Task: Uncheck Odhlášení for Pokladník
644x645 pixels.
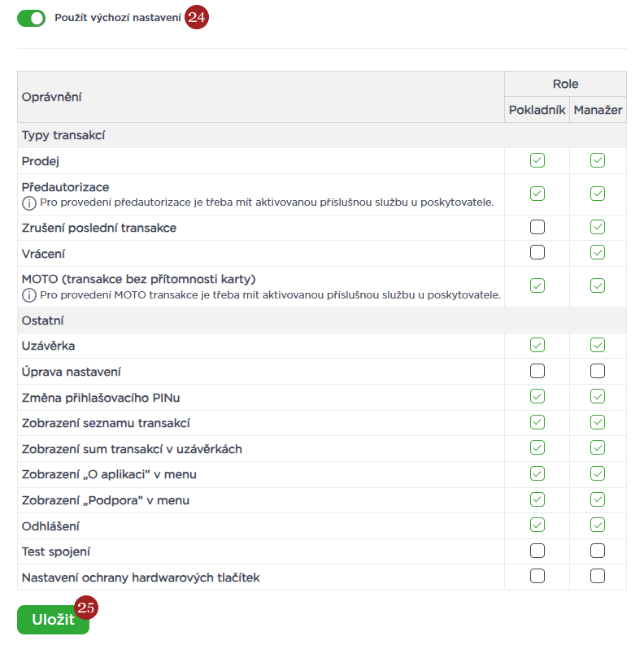Action: (x=537, y=525)
